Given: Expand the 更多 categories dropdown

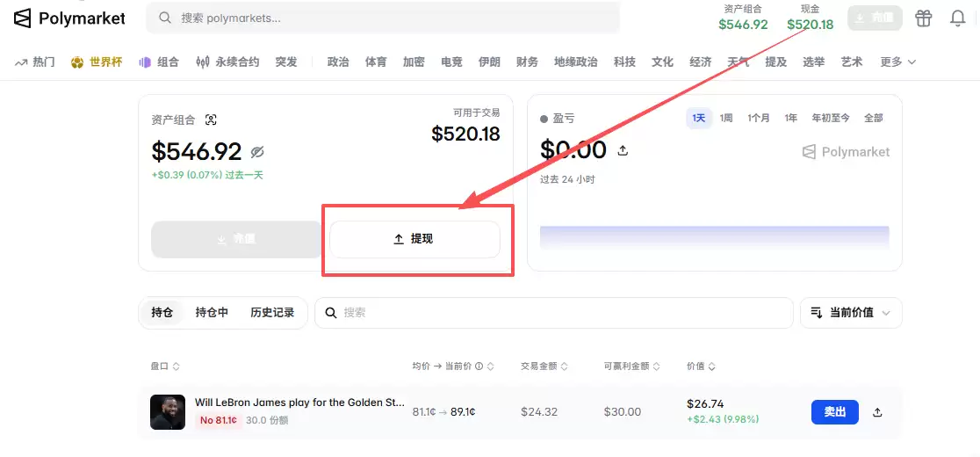Looking at the screenshot, I should [898, 62].
